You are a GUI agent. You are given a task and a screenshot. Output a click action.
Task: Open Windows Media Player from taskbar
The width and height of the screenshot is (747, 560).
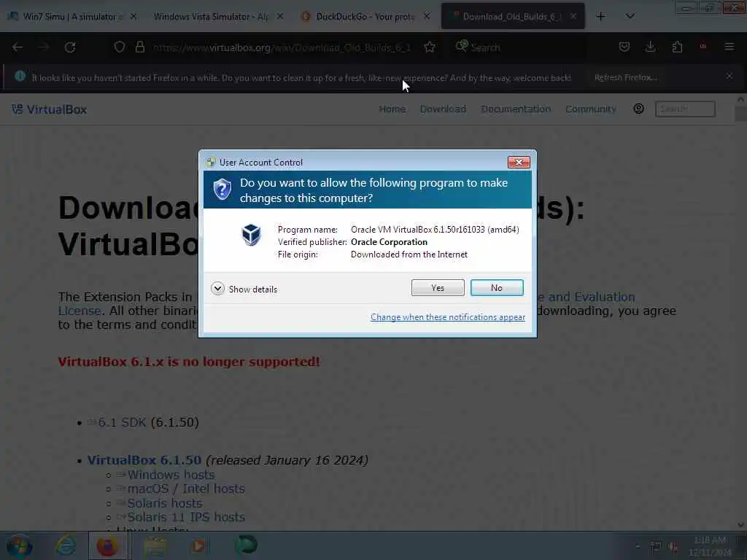pos(200,545)
